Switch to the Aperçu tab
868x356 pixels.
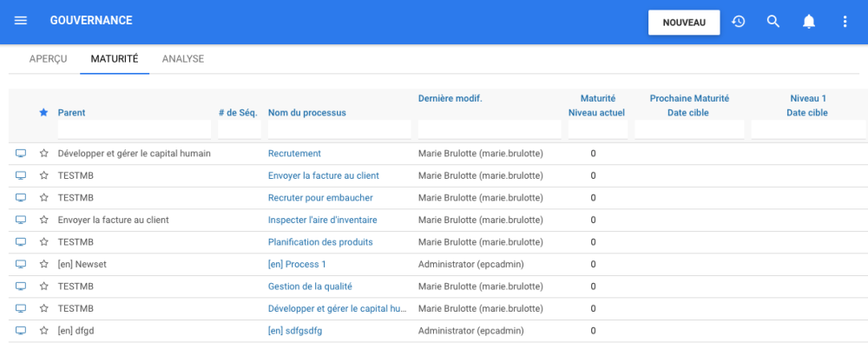pyautogui.click(x=49, y=59)
